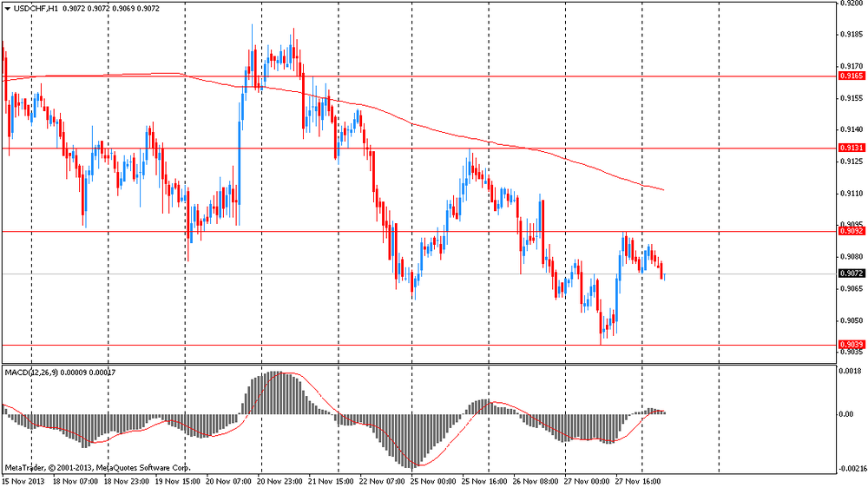This screenshot has width=868, height=488.
Task: Click the 18 Nov 07:00 time label
Action: [76, 481]
